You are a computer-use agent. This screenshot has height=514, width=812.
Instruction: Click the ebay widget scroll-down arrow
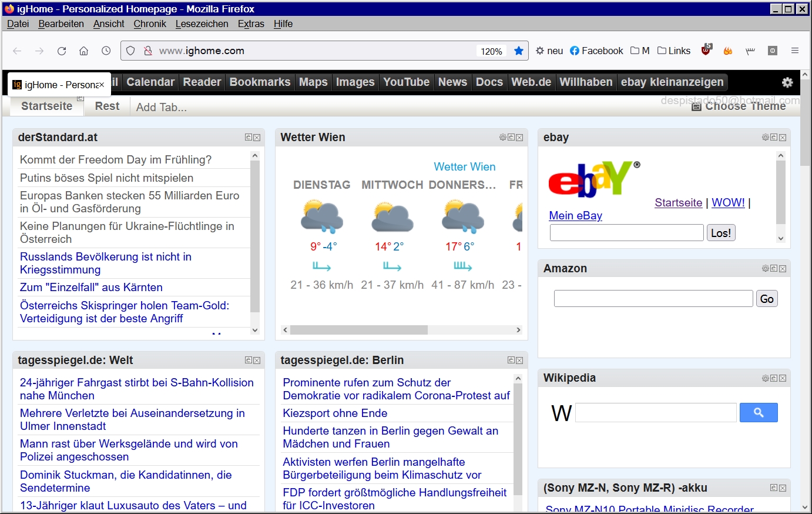781,238
